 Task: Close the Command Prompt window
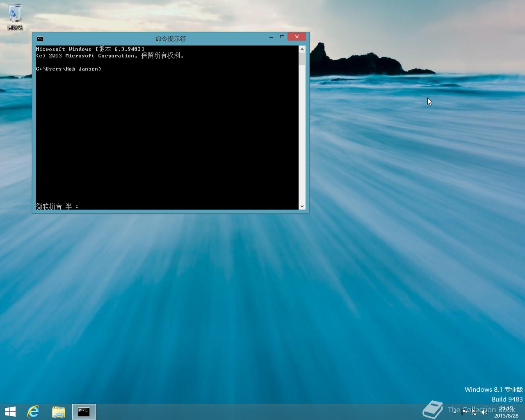pyautogui.click(x=297, y=37)
